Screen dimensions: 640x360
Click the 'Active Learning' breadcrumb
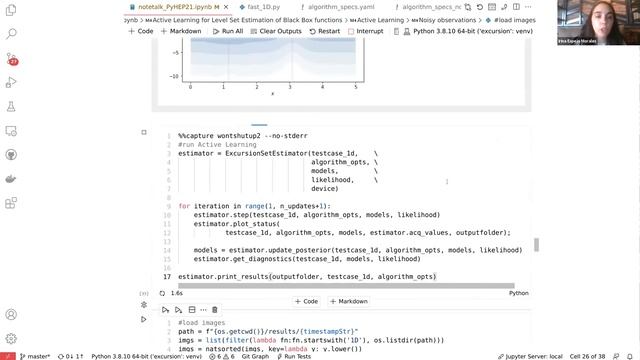coord(377,20)
